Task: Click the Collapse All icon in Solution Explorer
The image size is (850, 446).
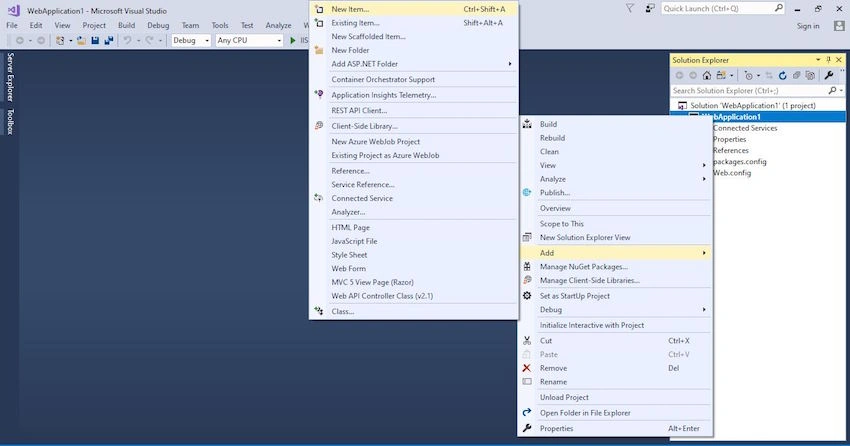Action: [x=796, y=75]
